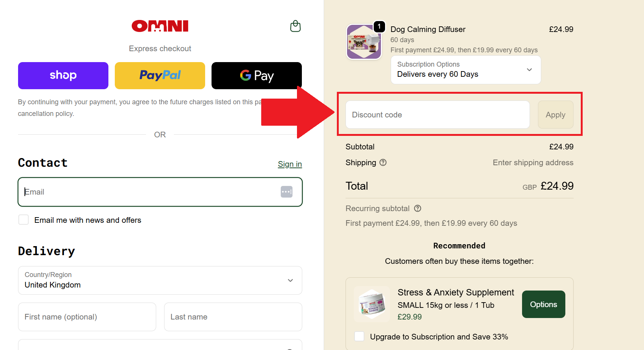The image size is (644, 350).
Task: Click the Shipping help question mark
Action: pos(383,162)
